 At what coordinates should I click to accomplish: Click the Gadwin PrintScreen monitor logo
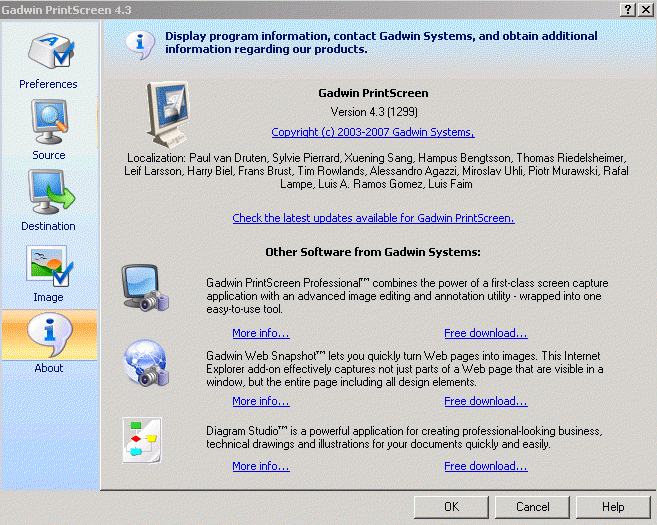pyautogui.click(x=168, y=114)
